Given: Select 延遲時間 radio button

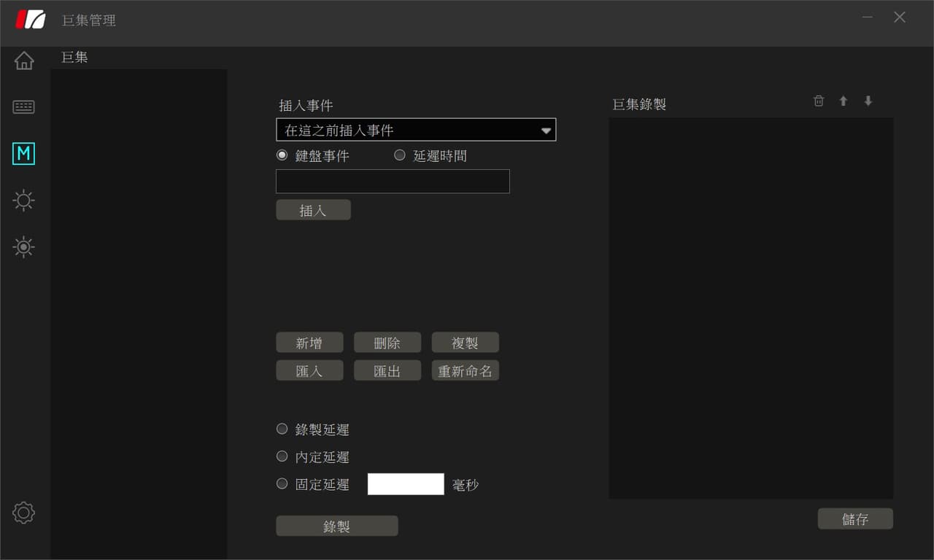Looking at the screenshot, I should (x=400, y=155).
